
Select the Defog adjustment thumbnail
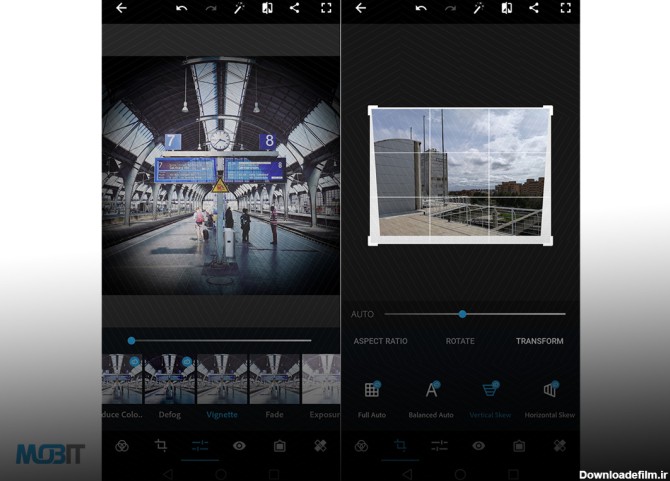(169, 378)
